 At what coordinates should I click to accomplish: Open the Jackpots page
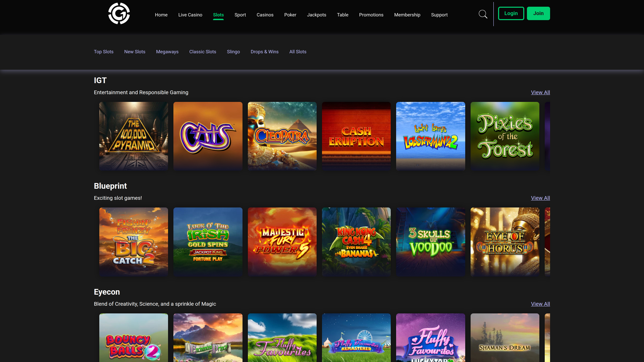pos(317,15)
